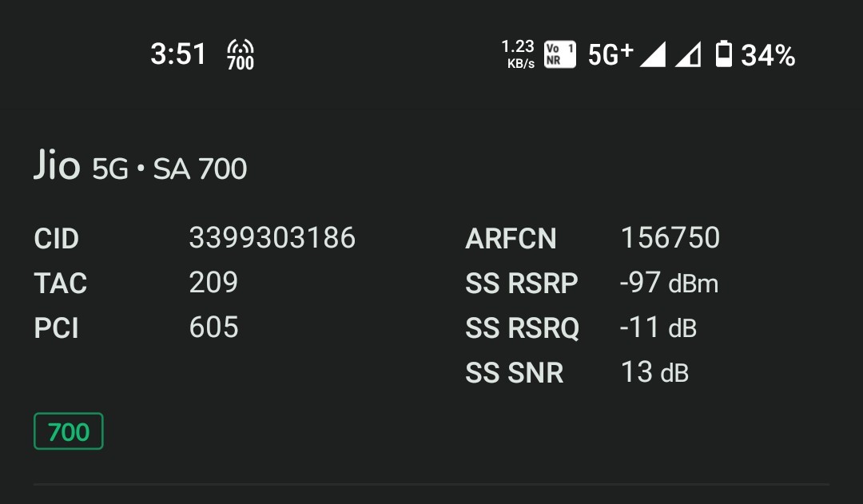Expand the ARFCN 156750 row
The height and width of the screenshot is (504, 863).
pyautogui.click(x=670, y=237)
